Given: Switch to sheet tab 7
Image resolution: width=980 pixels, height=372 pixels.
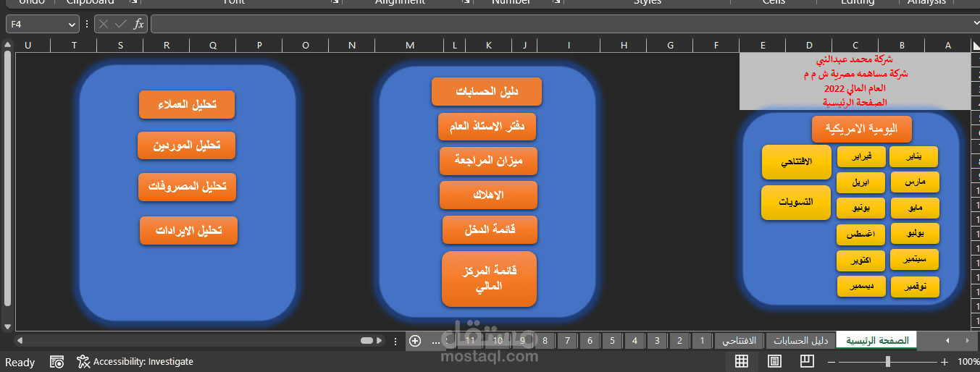Looking at the screenshot, I should click(567, 340).
